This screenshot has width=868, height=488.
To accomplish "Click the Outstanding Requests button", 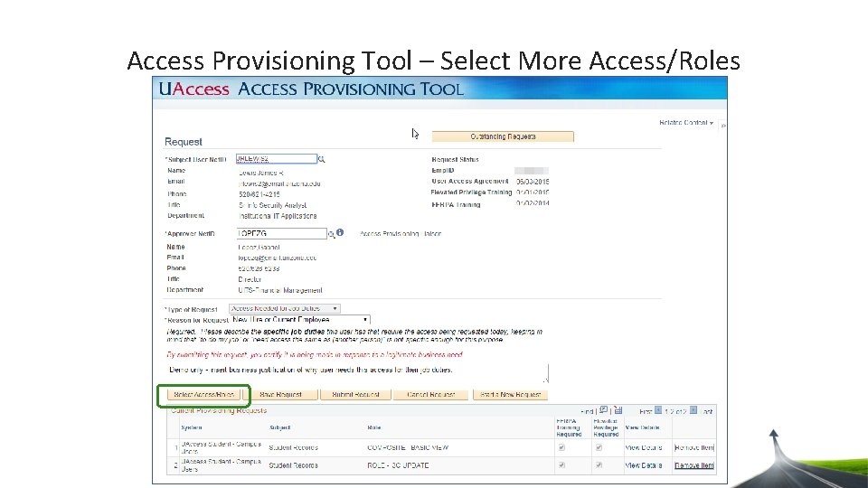I will pos(503,136).
